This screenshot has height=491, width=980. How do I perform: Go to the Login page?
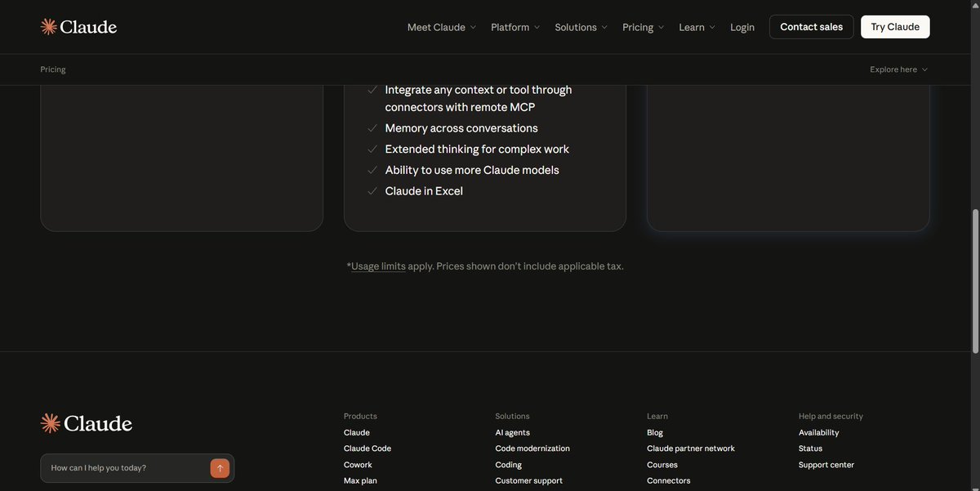point(742,27)
